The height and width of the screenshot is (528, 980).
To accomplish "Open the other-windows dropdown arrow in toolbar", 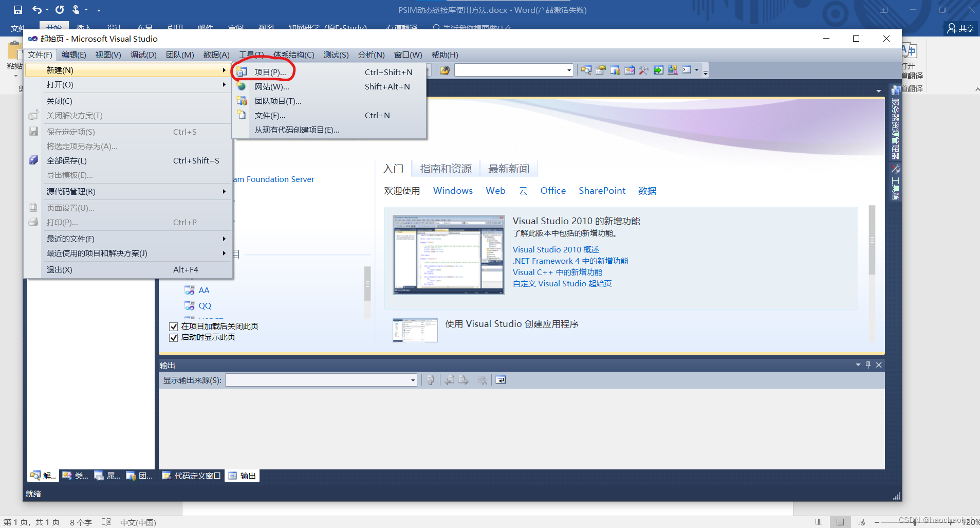I will tap(696, 70).
